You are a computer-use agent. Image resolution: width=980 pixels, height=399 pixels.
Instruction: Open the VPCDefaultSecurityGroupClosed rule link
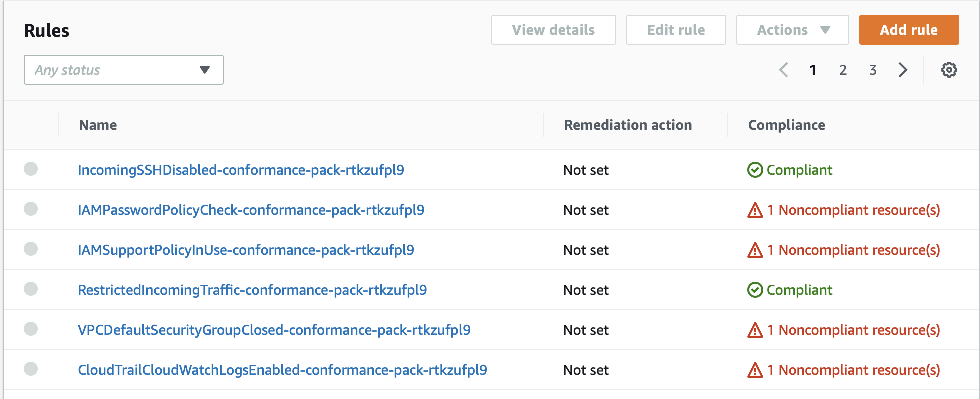(274, 330)
